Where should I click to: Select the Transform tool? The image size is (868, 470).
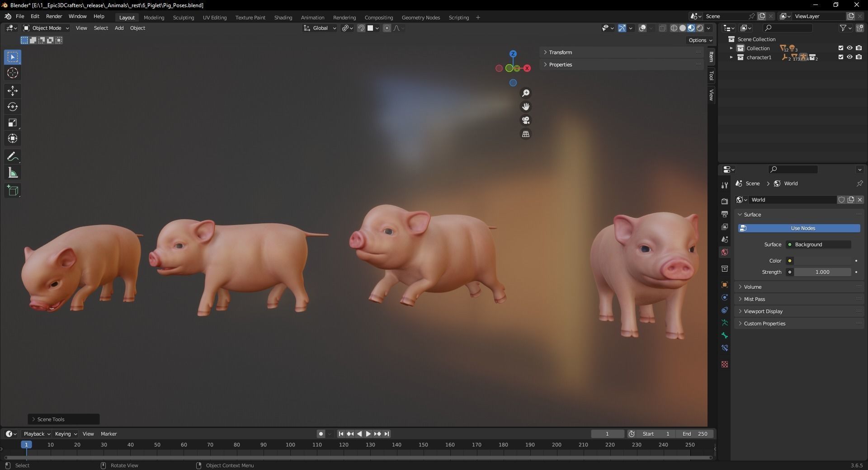pos(13,138)
